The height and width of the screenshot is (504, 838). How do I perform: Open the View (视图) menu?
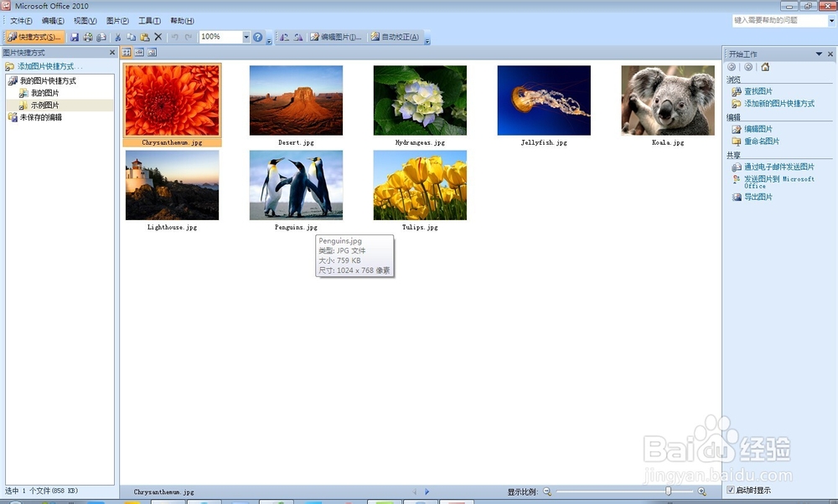click(x=85, y=21)
